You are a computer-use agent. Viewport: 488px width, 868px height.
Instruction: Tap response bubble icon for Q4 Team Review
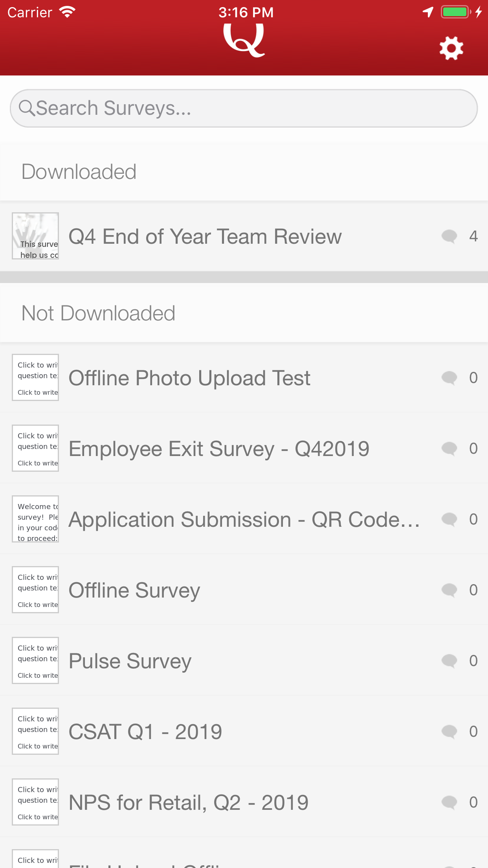(449, 236)
